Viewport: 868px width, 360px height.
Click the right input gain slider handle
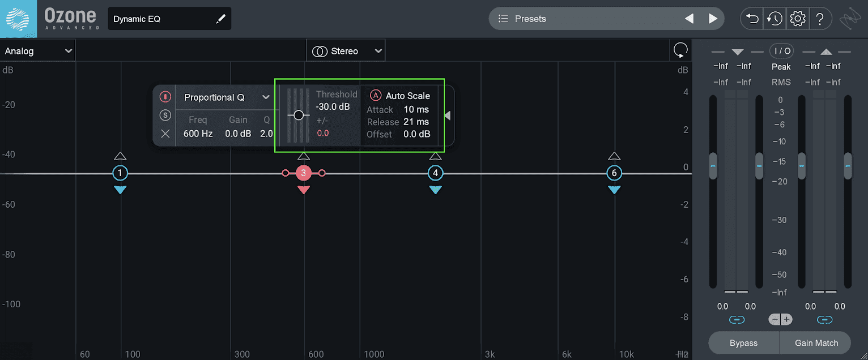(x=759, y=166)
